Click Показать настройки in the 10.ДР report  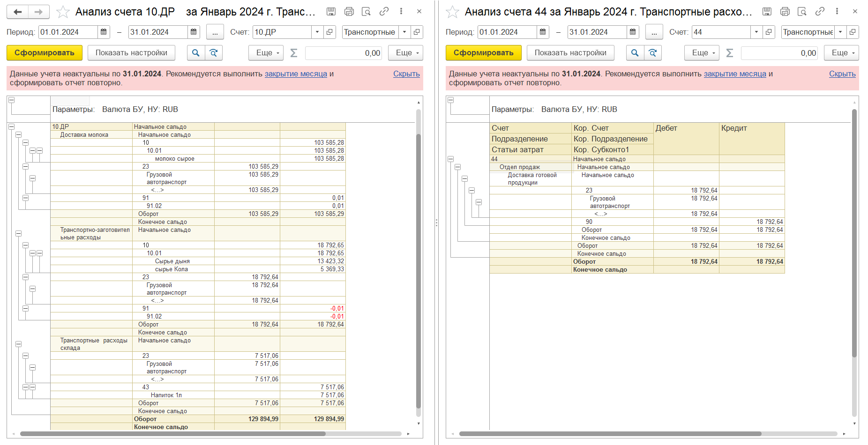(132, 53)
